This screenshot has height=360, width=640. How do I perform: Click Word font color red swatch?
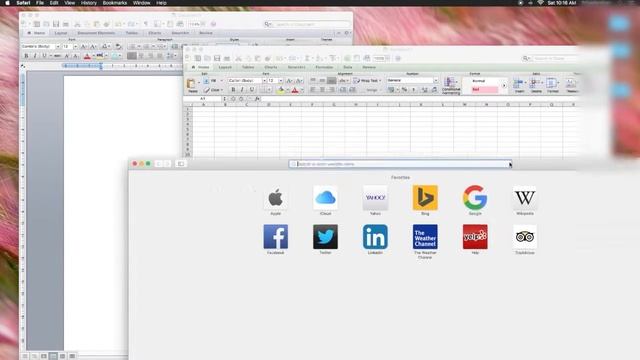click(x=87, y=56)
